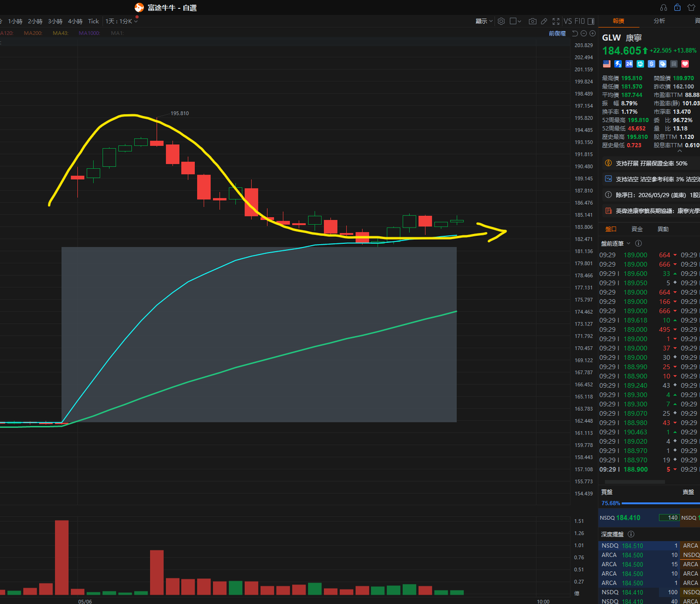Click the 支持孖展 margin info row
The height and width of the screenshot is (604, 700).
coord(650,163)
